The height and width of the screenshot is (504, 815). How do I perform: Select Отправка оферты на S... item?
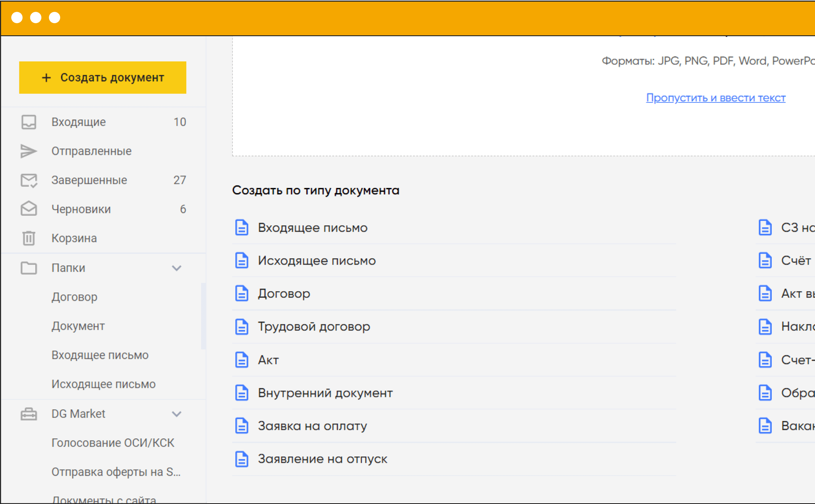(116, 472)
